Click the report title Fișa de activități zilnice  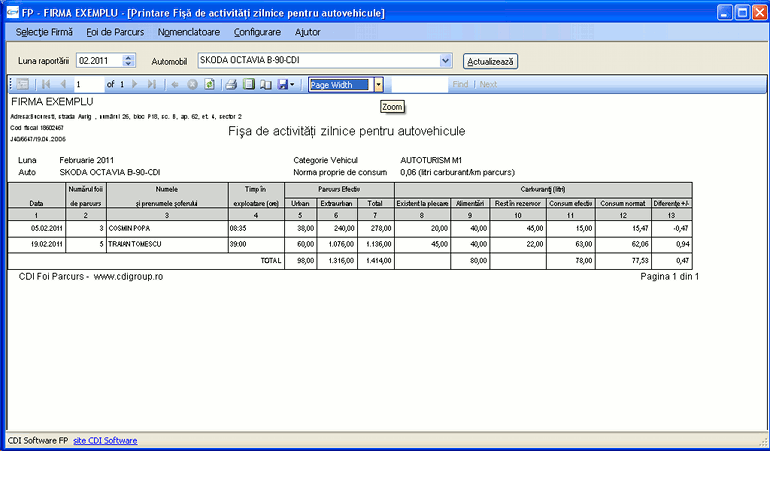pos(346,131)
